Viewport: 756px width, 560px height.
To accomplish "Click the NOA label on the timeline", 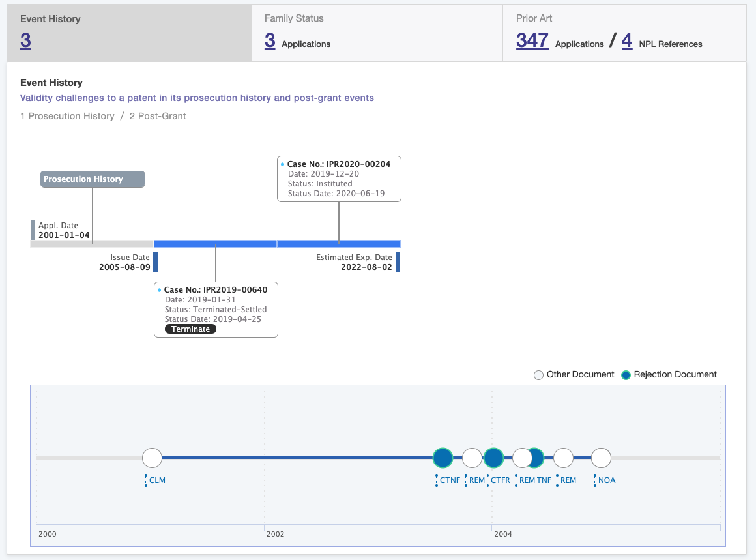I will 607,480.
